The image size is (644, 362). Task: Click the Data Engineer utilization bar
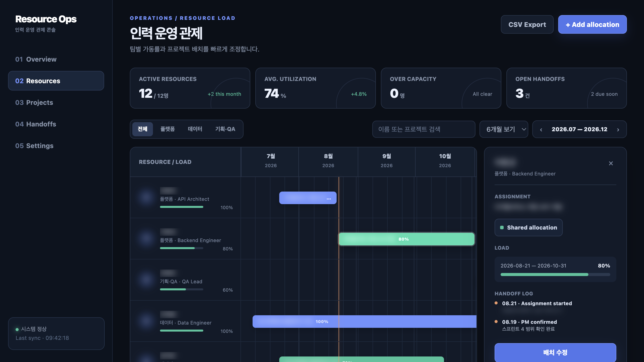click(x=182, y=331)
